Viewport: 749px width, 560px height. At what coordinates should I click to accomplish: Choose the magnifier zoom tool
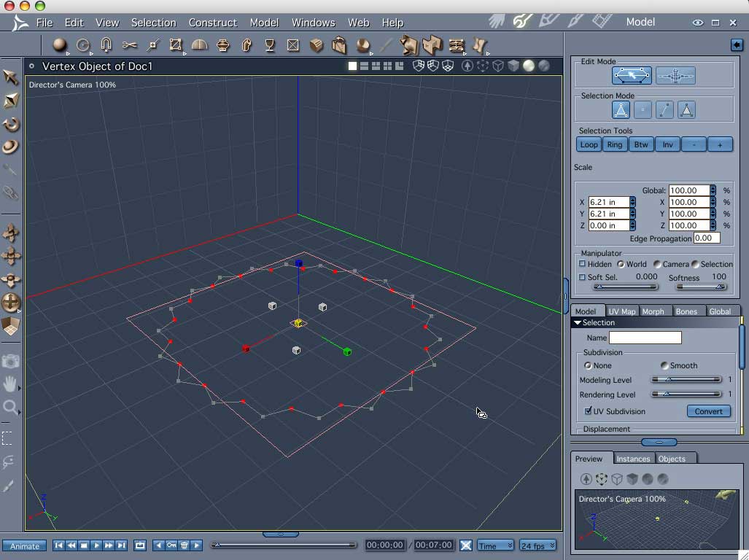tap(9, 407)
